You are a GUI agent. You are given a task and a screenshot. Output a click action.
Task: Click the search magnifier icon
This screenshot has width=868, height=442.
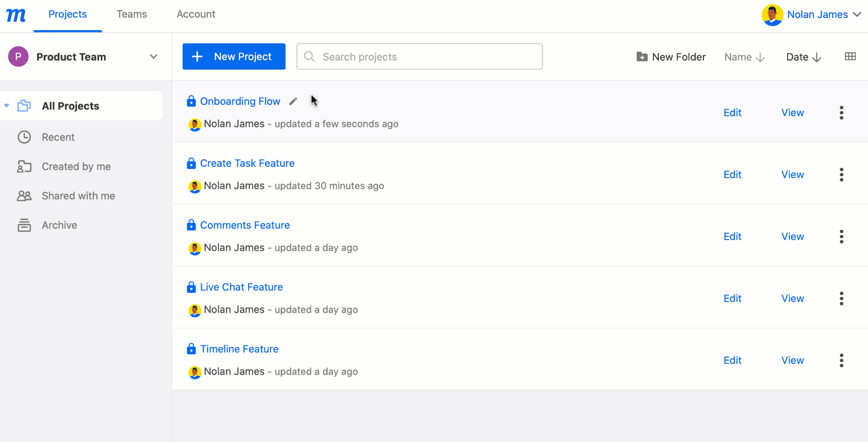[x=309, y=56]
